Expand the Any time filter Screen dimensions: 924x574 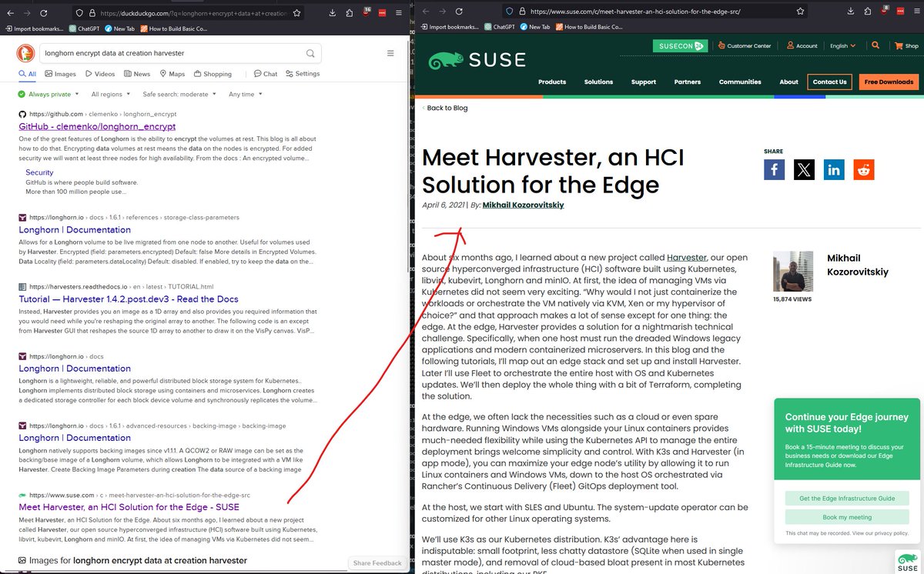(x=245, y=94)
